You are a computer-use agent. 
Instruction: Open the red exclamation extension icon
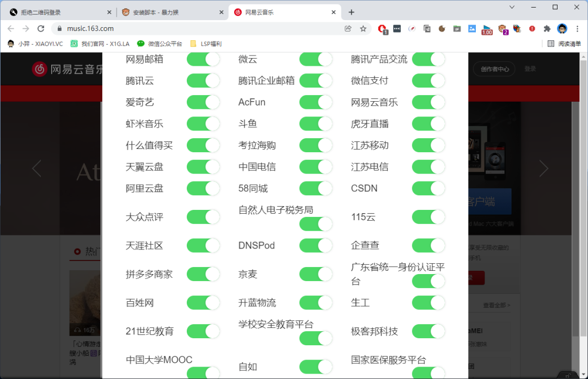point(532,28)
